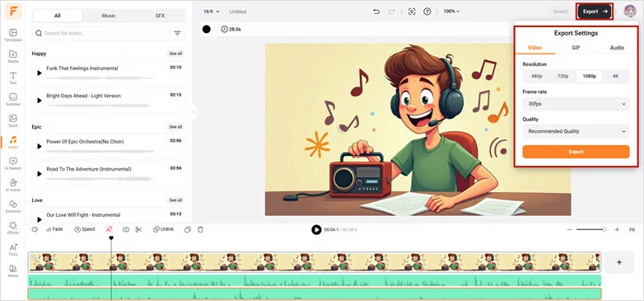Image resolution: width=644 pixels, height=301 pixels.
Task: Open the Media panel
Action: 13,56
